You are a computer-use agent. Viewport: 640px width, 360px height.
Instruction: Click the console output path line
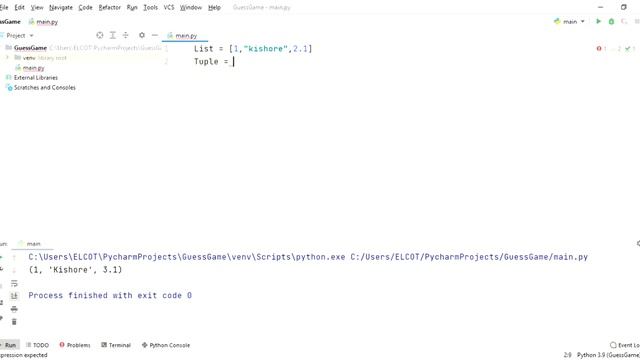(x=308, y=257)
